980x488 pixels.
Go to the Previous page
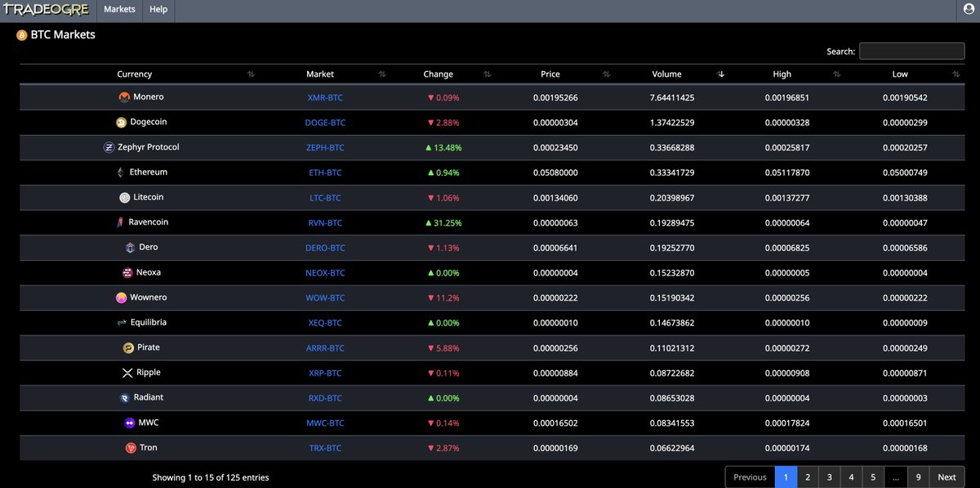pyautogui.click(x=750, y=477)
